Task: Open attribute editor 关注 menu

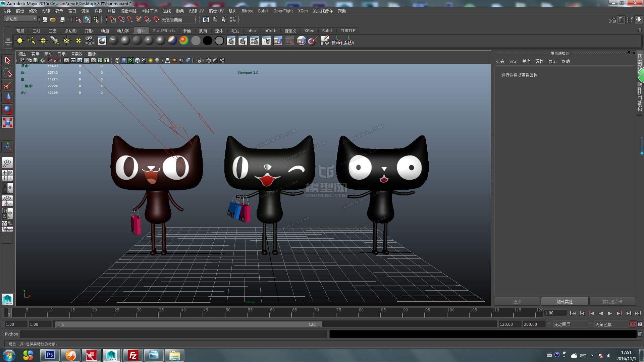Action: coord(526,61)
